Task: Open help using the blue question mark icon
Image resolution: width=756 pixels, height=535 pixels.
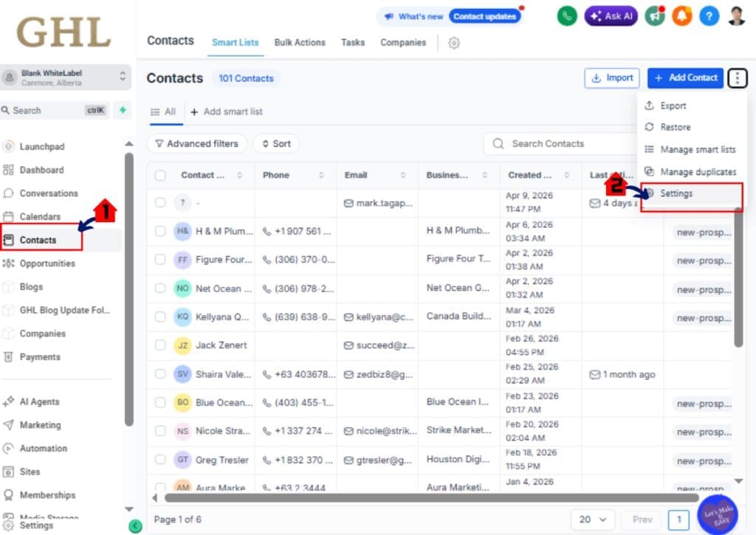Action: (709, 15)
